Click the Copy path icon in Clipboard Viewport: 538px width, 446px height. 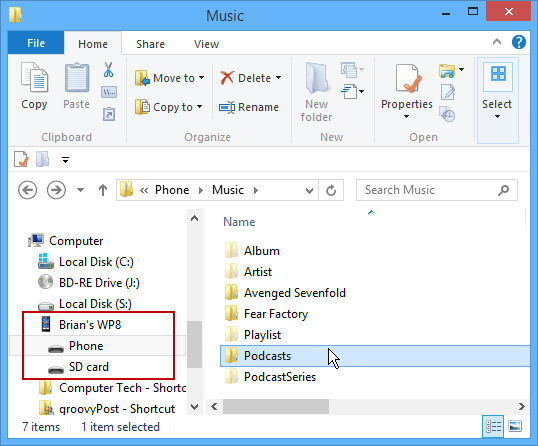109,92
